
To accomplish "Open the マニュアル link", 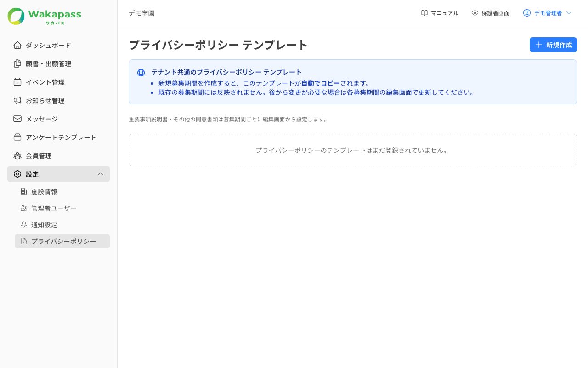I will click(440, 13).
